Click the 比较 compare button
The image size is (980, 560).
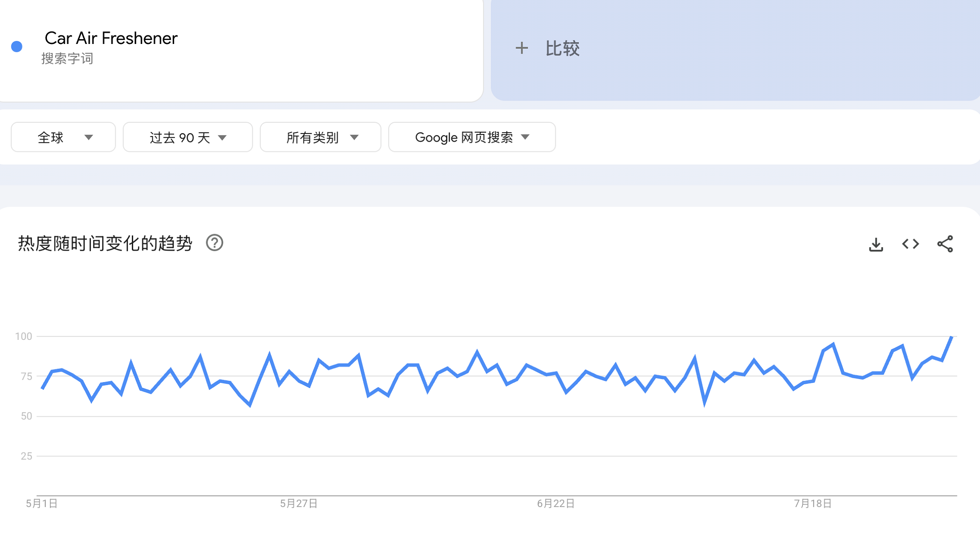562,48
